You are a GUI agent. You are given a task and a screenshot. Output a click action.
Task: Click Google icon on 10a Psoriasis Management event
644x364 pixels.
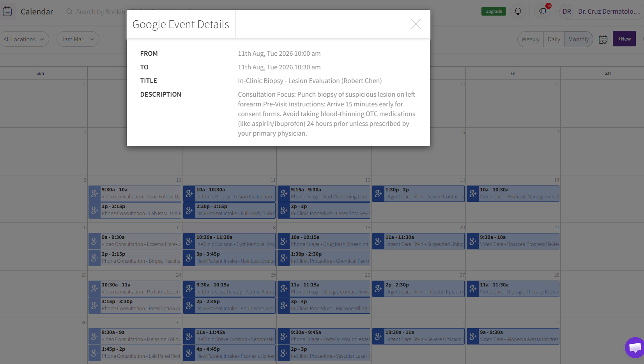point(473,193)
